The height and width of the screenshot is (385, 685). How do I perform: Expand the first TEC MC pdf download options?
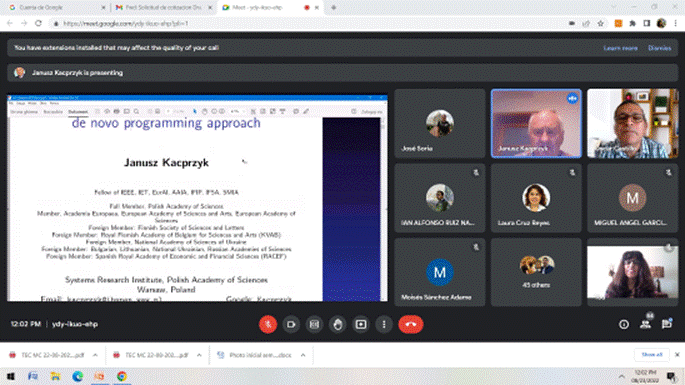coord(95,355)
